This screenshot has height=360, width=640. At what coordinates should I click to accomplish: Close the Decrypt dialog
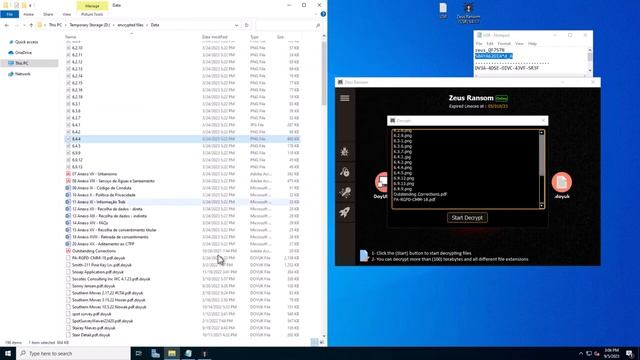point(543,120)
